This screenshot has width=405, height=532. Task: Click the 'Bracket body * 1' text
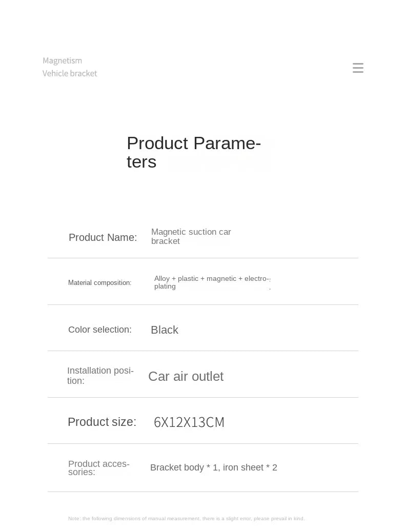pyautogui.click(x=184, y=467)
